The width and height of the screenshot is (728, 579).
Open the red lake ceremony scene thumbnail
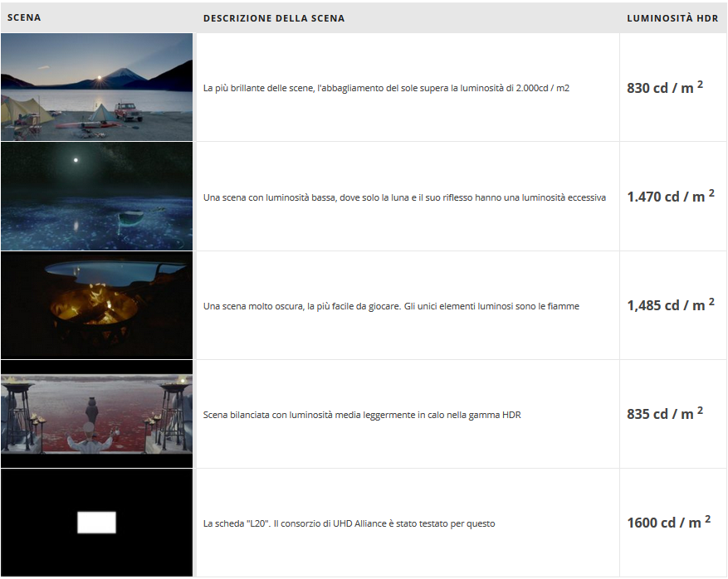pyautogui.click(x=96, y=414)
